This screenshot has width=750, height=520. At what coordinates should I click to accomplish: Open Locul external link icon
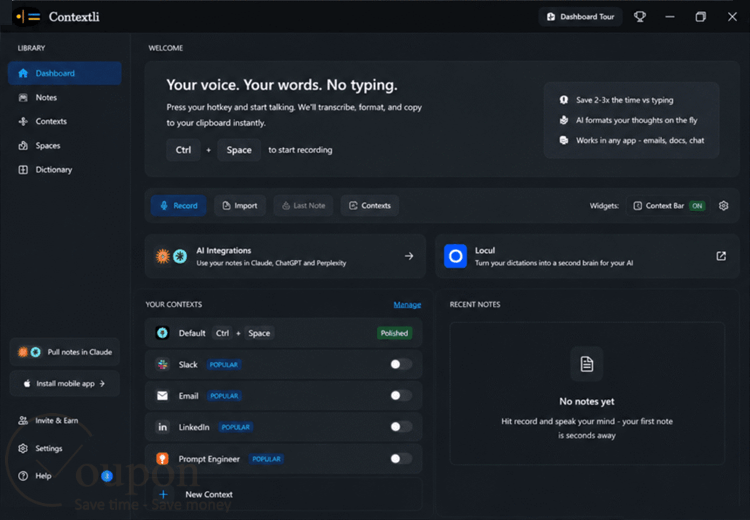[721, 256]
